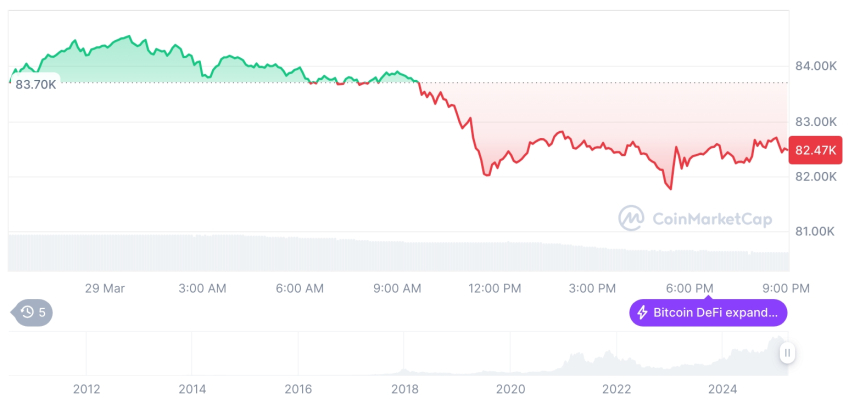This screenshot has width=860, height=401.
Task: Open the "Bitcoin DeFi expand..." news tag
Action: (715, 313)
